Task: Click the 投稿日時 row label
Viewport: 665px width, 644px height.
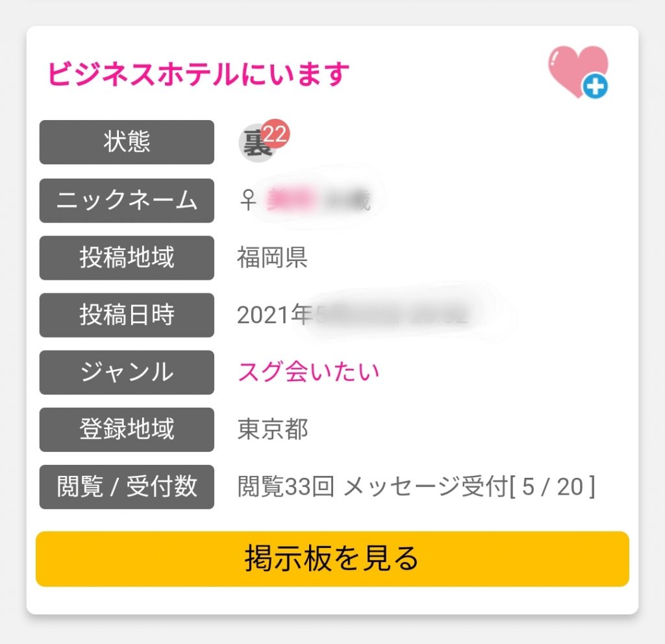Action: (127, 316)
